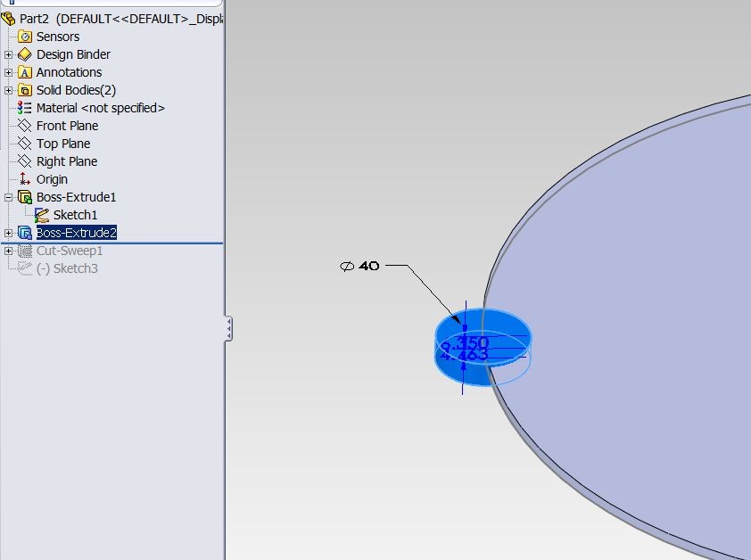Collapse the Boss-Extrude1 node

click(x=8, y=197)
